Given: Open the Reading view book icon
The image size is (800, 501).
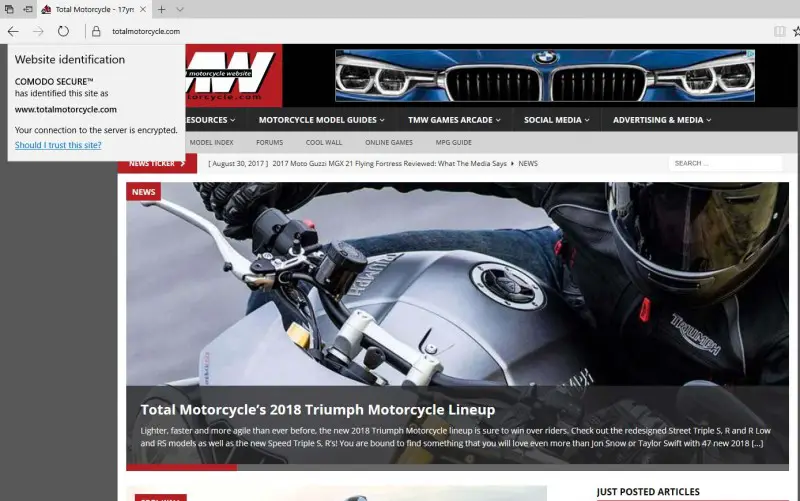Looking at the screenshot, I should 779,31.
